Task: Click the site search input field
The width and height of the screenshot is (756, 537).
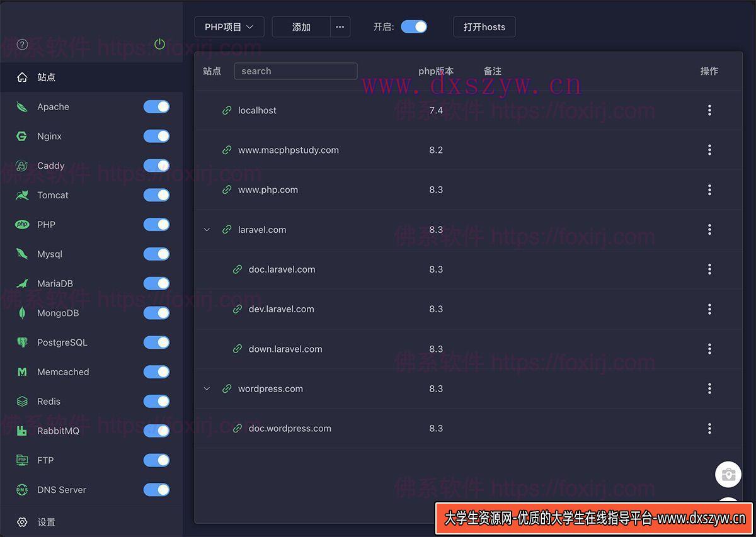Action: pyautogui.click(x=295, y=71)
